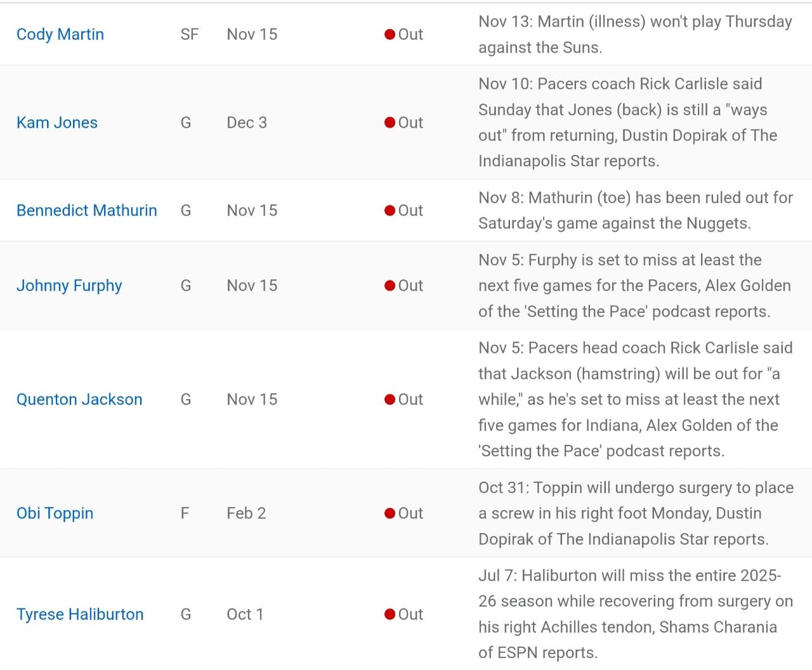Click Quenton Jackson's red Out status dot
Image resolution: width=812 pixels, height=670 pixels.
[390, 400]
